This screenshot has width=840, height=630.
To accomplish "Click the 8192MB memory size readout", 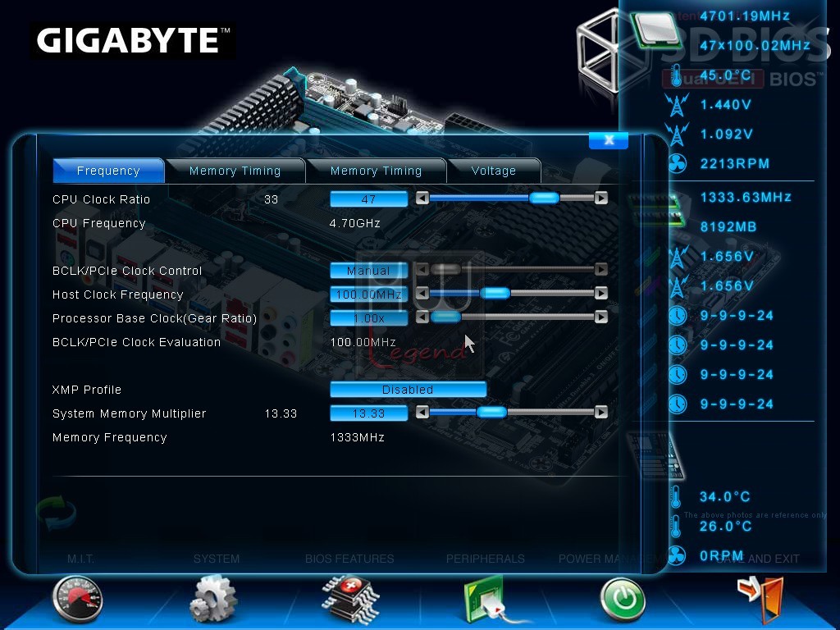I will pyautogui.click(x=728, y=227).
